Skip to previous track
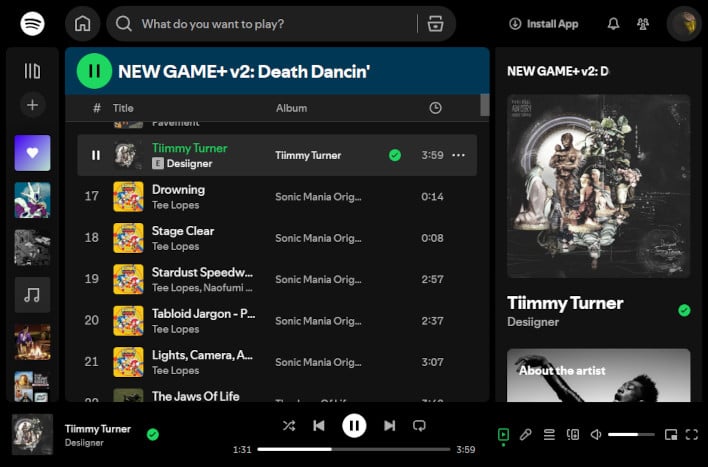Screen dimensions: 708x467 (319, 425)
